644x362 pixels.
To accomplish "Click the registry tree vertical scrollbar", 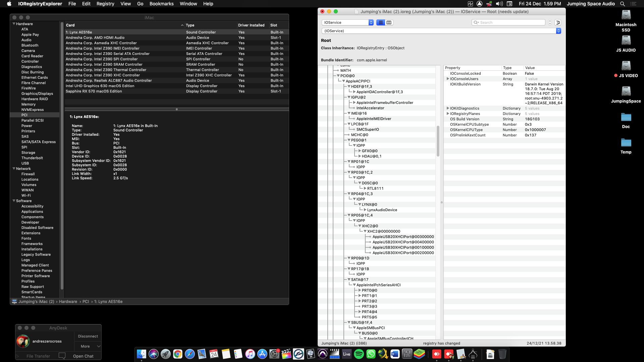I will 438,141.
